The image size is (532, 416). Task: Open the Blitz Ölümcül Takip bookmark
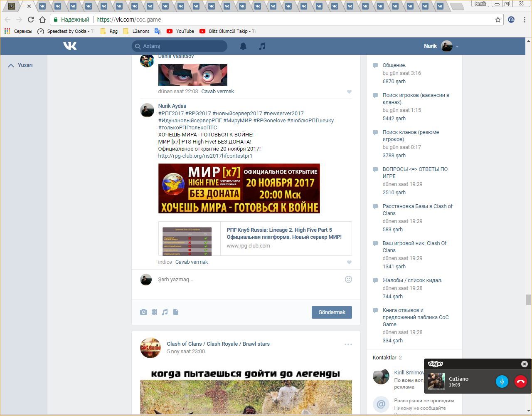pyautogui.click(x=227, y=31)
